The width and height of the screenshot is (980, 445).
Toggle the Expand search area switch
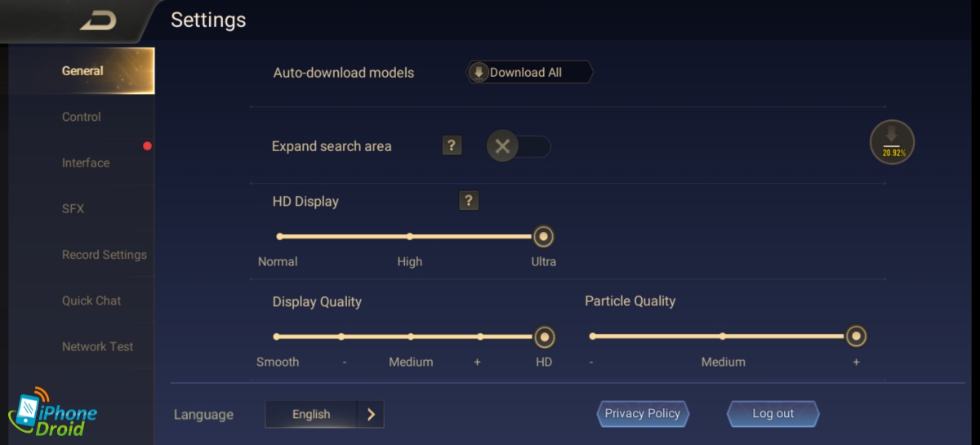[x=519, y=146]
